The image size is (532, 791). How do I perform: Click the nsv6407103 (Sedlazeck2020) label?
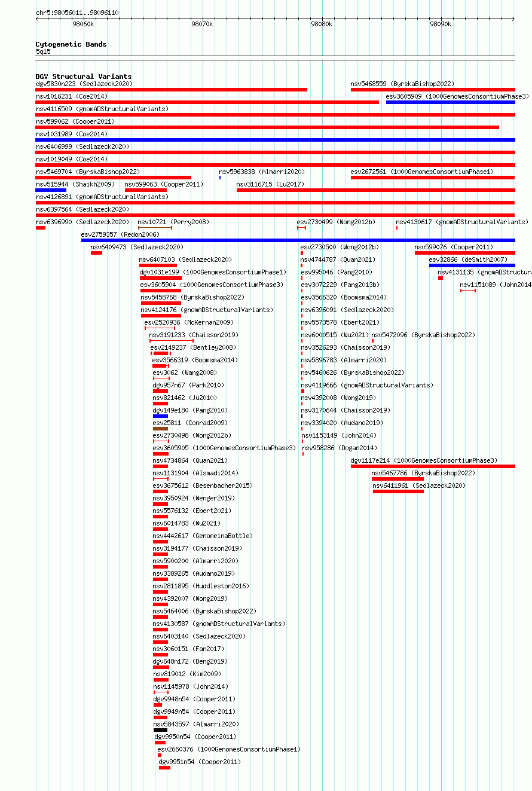[x=186, y=260]
